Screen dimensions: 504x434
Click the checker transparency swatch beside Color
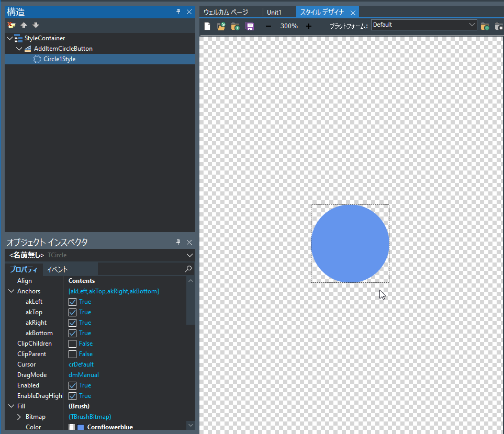pyautogui.click(x=72, y=427)
